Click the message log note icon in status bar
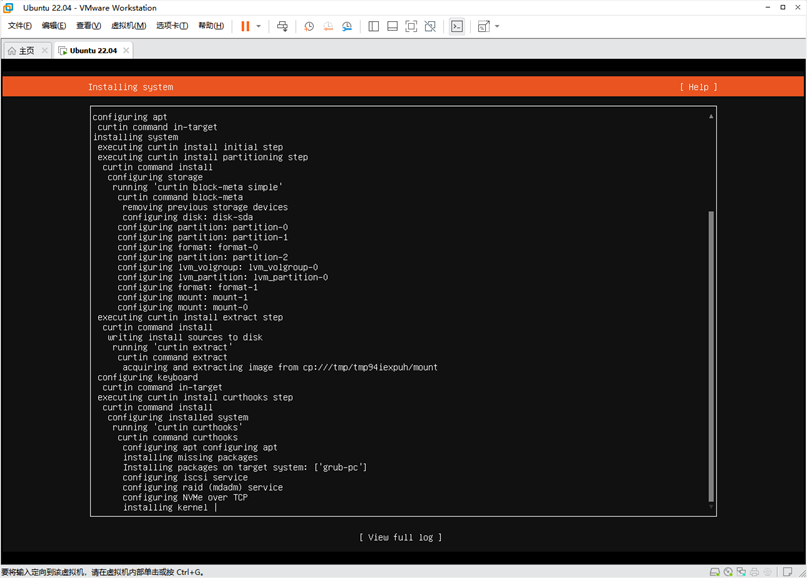 787,572
